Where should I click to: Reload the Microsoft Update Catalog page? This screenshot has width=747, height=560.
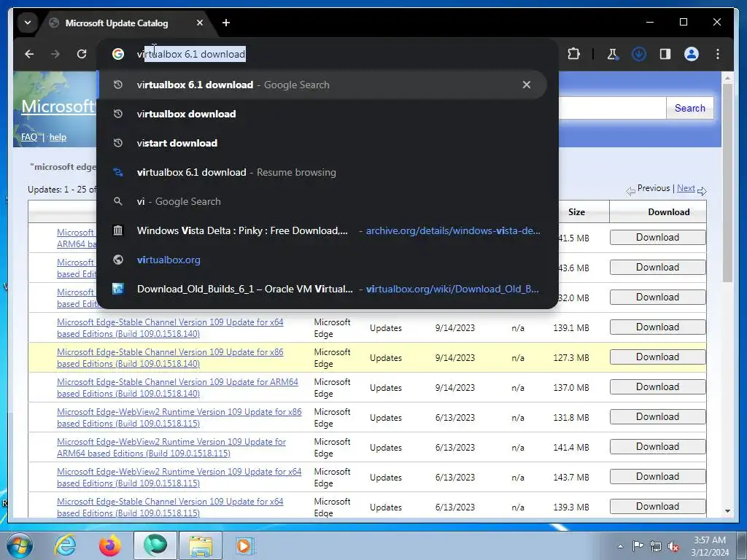point(82,54)
